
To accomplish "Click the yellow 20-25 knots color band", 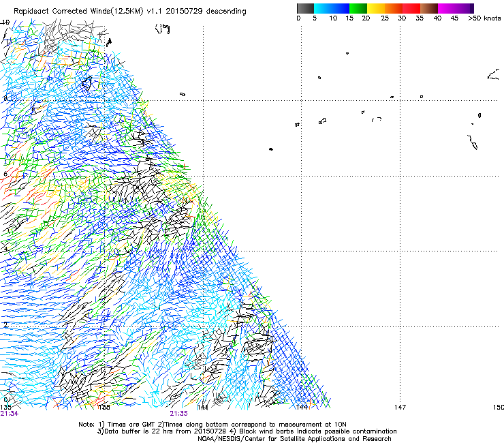I will point(376,8).
